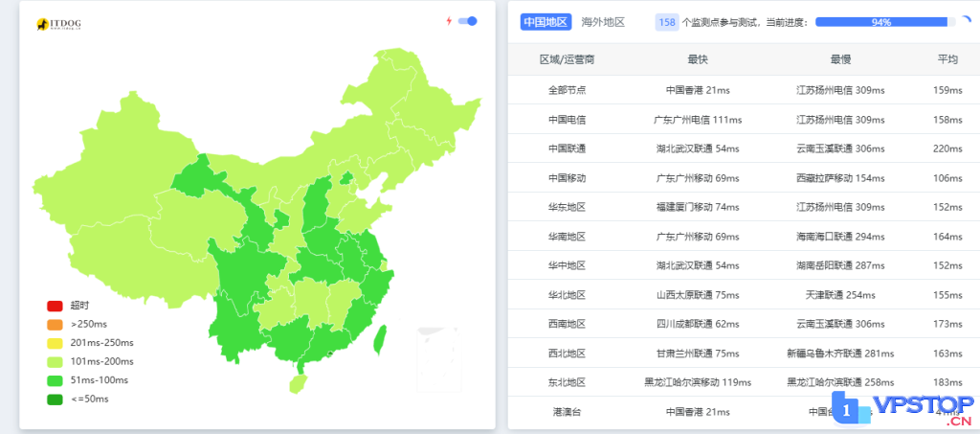Toggle the blue switch above the map
The image size is (980, 434).
(x=468, y=21)
